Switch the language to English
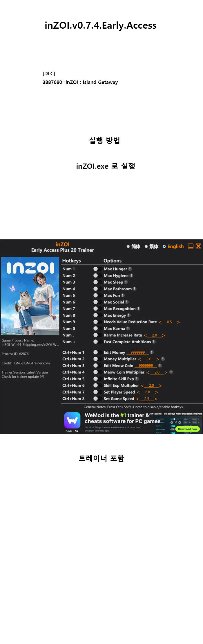203x644 pixels. tap(173, 247)
